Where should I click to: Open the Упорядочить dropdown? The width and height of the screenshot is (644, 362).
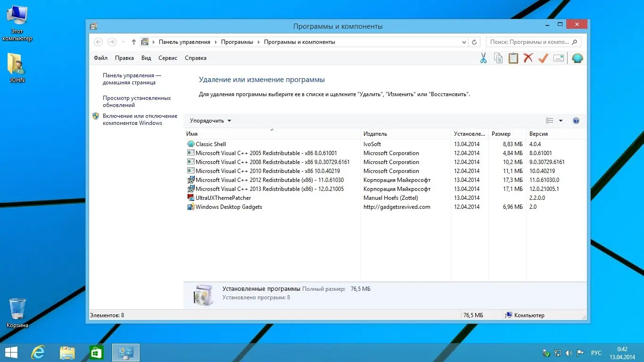pyautogui.click(x=210, y=121)
